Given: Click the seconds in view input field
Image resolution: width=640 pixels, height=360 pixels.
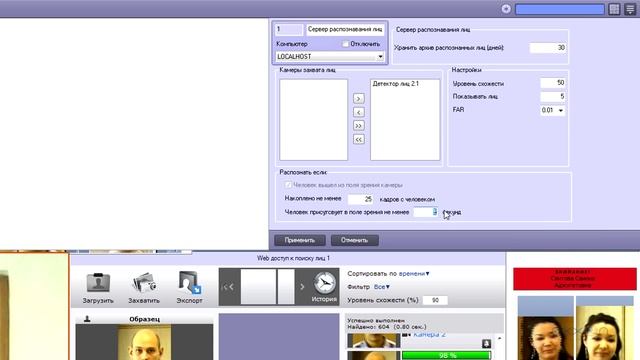Looking at the screenshot, I should pos(425,212).
